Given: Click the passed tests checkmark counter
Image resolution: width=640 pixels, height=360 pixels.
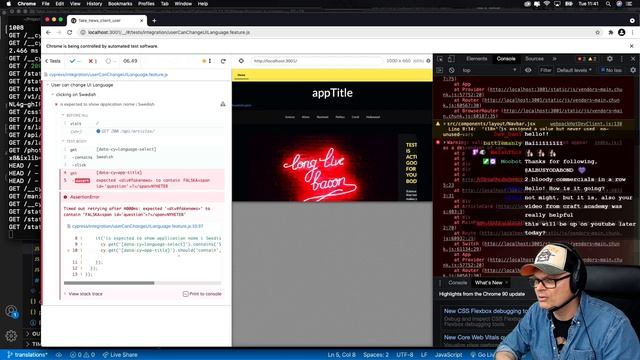Looking at the screenshot, I should click(75, 61).
